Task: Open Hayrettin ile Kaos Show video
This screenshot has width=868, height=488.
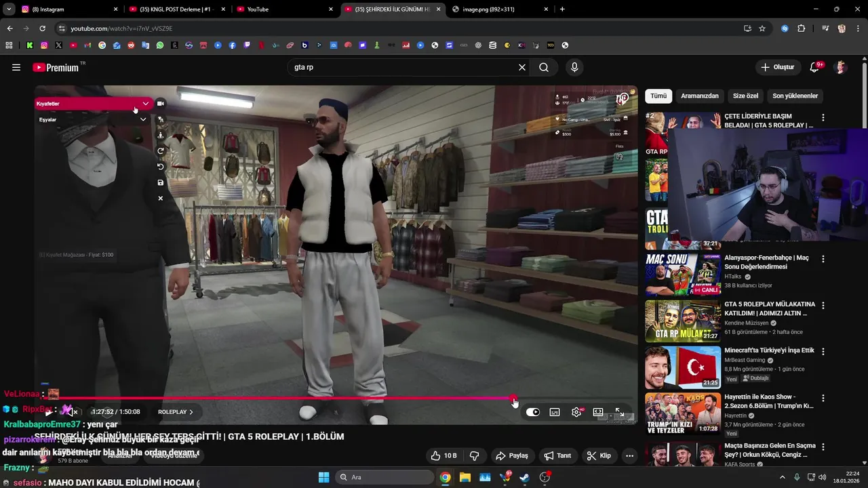Action: [x=683, y=413]
